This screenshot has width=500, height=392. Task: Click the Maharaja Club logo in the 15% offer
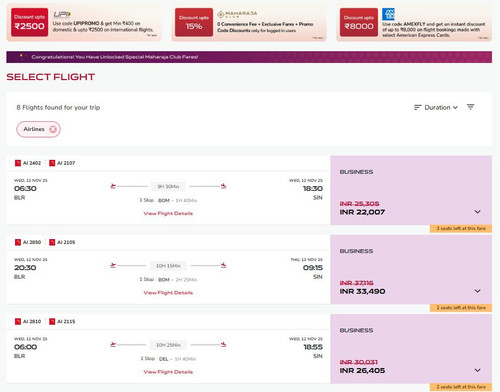(237, 14)
